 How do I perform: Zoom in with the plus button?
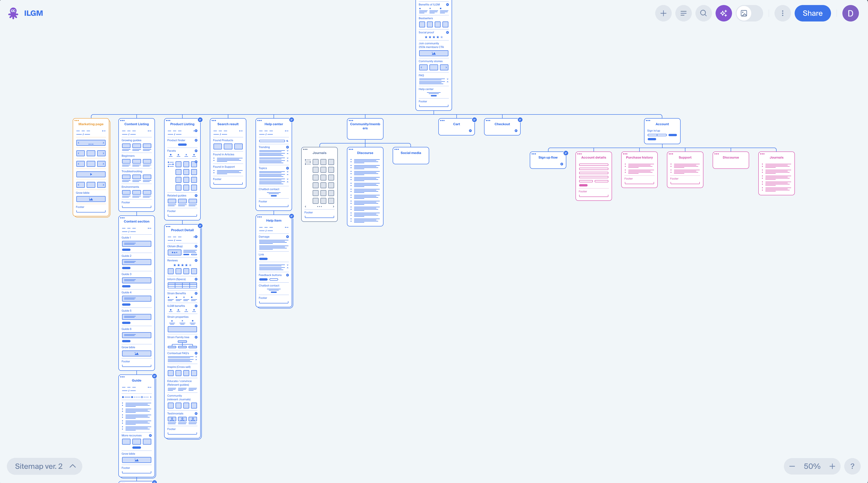click(x=832, y=466)
